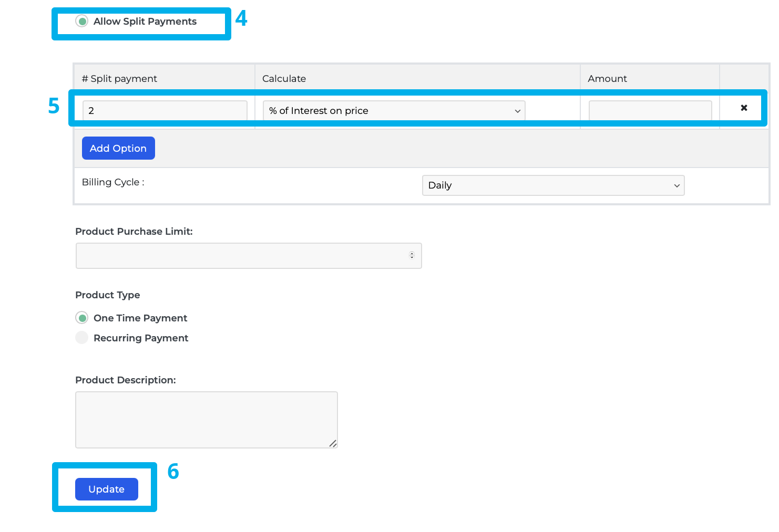Click the split payment count field
This screenshot has width=779, height=532.
tap(165, 110)
